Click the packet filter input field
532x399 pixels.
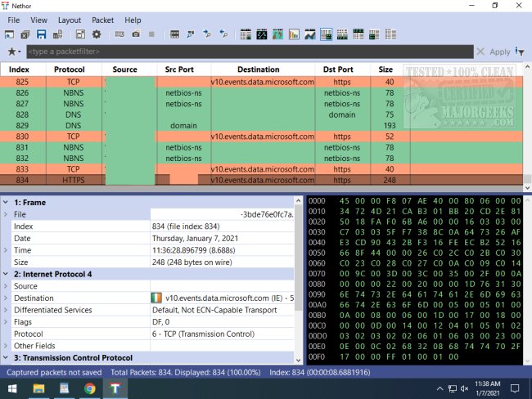(x=246, y=52)
